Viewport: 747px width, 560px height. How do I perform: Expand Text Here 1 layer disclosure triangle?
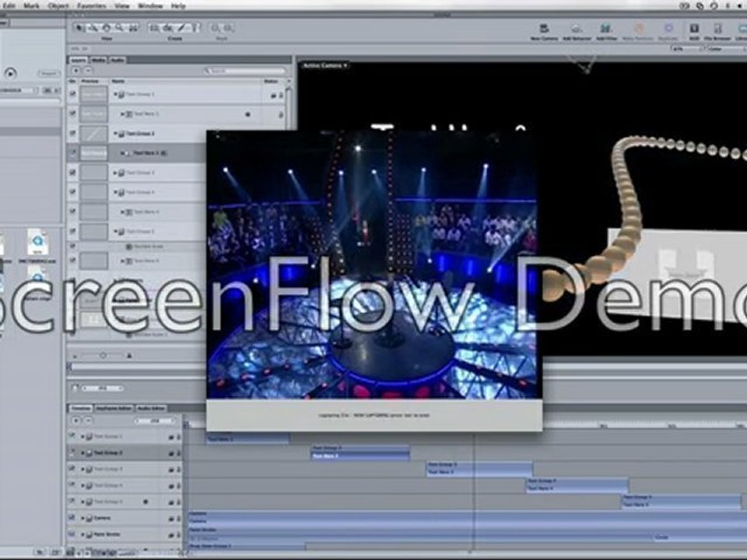pyautogui.click(x=122, y=114)
